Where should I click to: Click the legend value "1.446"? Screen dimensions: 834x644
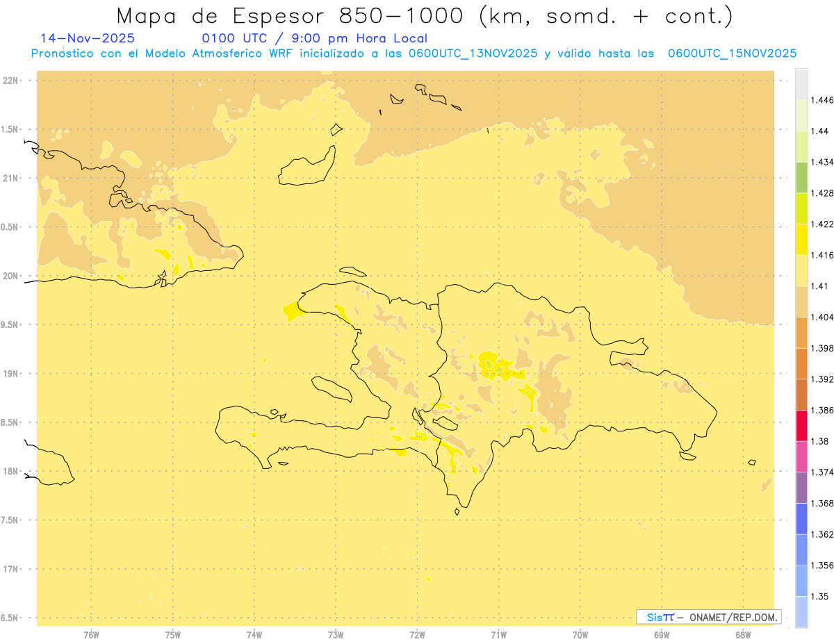point(822,100)
